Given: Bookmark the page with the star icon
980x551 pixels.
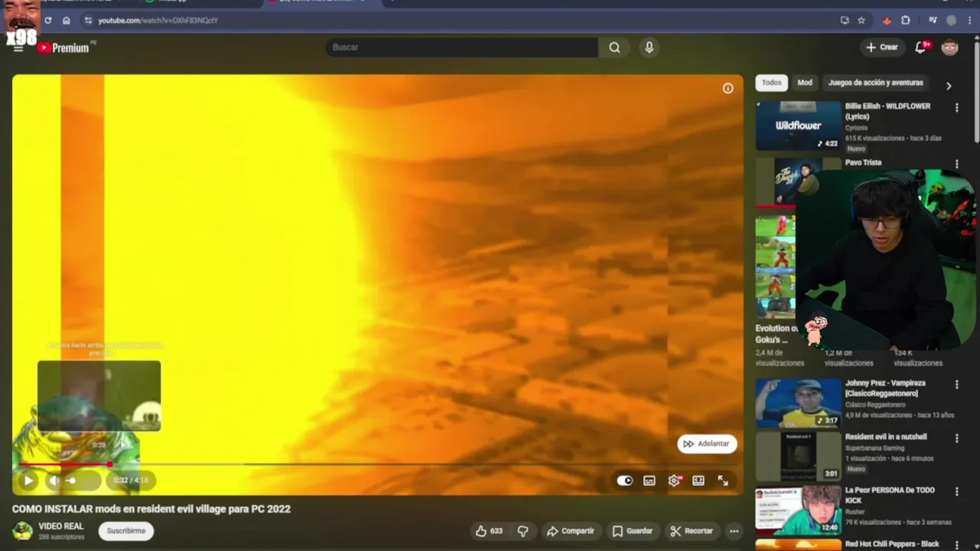Looking at the screenshot, I should point(861,21).
